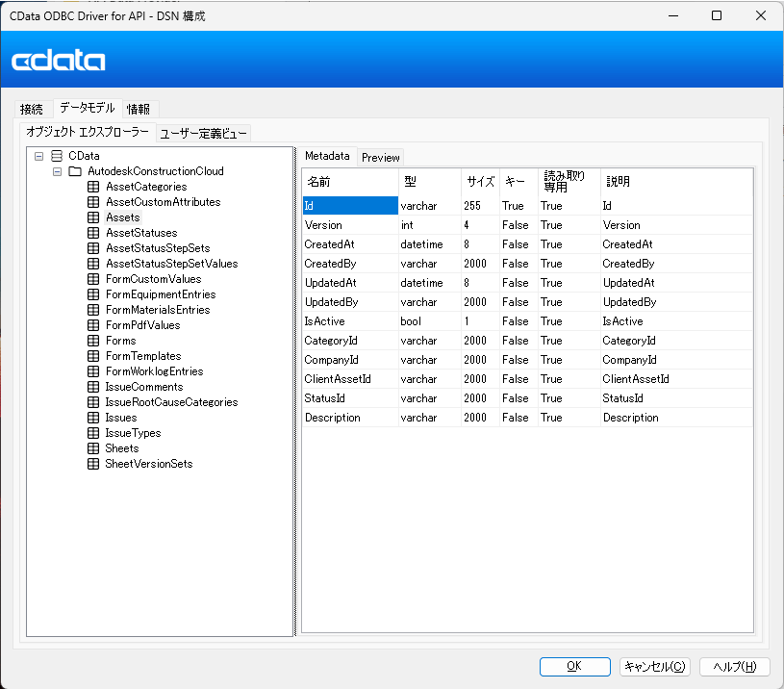The height and width of the screenshot is (689, 784).
Task: Select the highlighted Id name cell
Action: tap(350, 206)
